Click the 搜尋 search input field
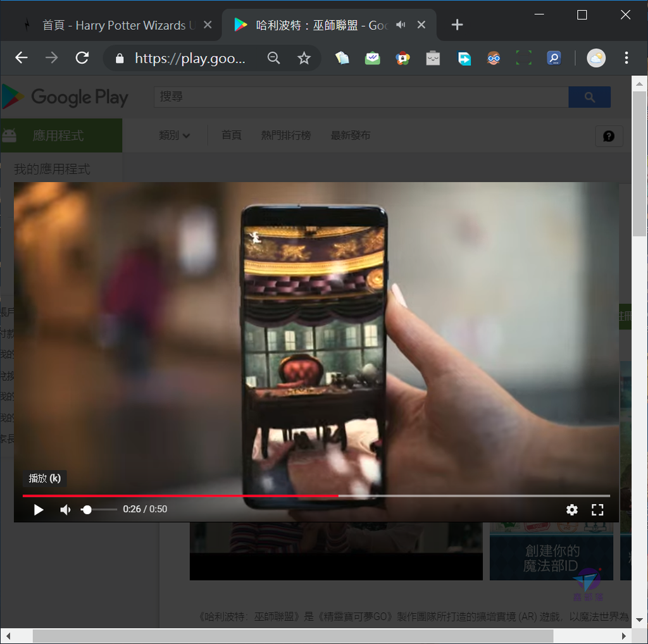Viewport: 648px width, 644px height. coord(361,97)
